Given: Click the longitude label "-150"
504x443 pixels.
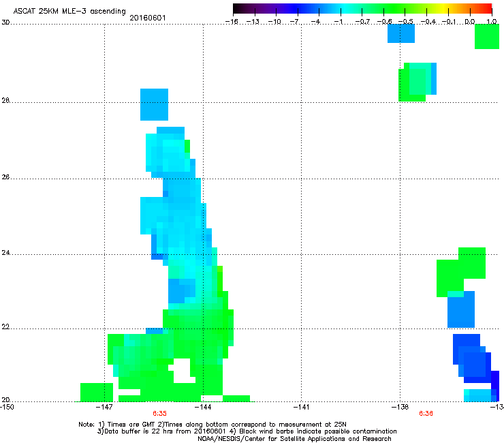Looking at the screenshot, I should (7, 407).
